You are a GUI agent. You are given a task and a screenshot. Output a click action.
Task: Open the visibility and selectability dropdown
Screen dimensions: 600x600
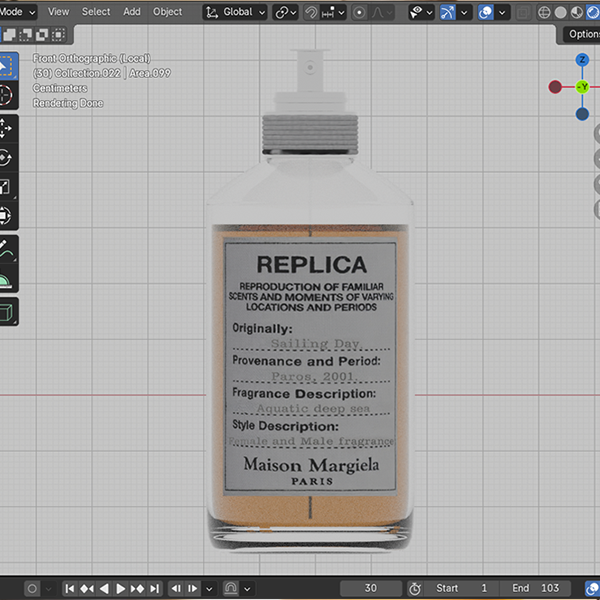(421, 13)
